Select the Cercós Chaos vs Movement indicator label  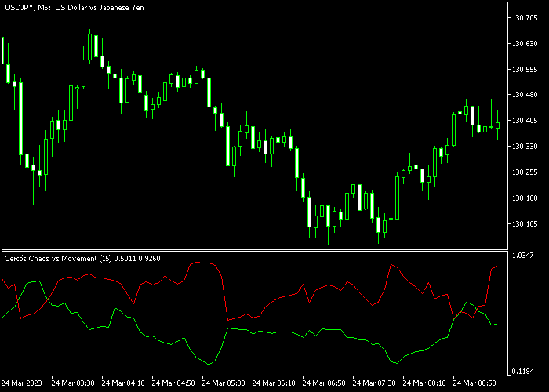point(82,259)
